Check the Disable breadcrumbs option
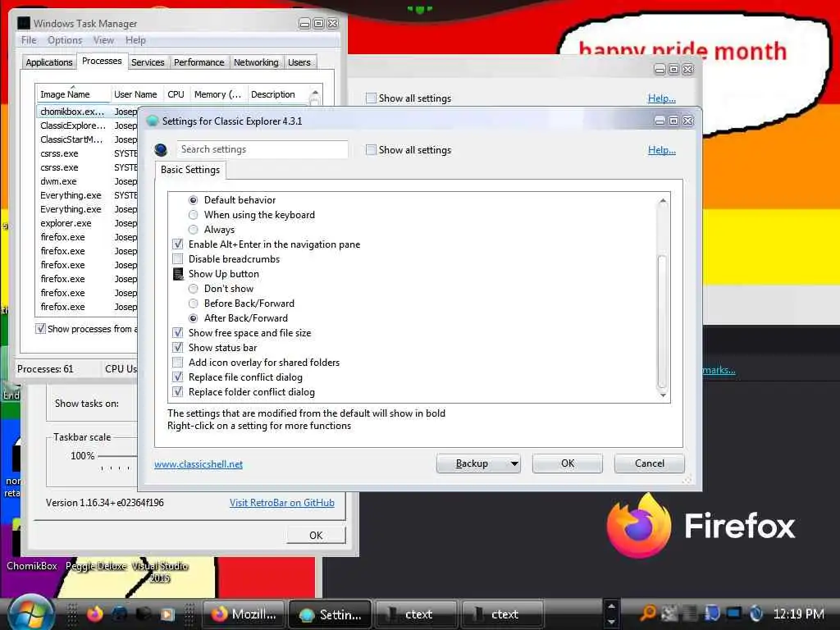This screenshot has width=840, height=630. 178,258
